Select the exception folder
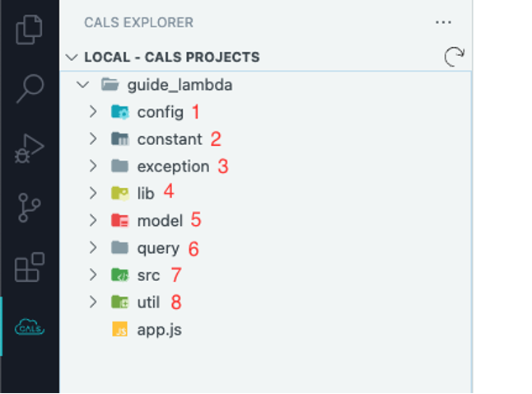Image resolution: width=532 pixels, height=394 pixels. 173,166
